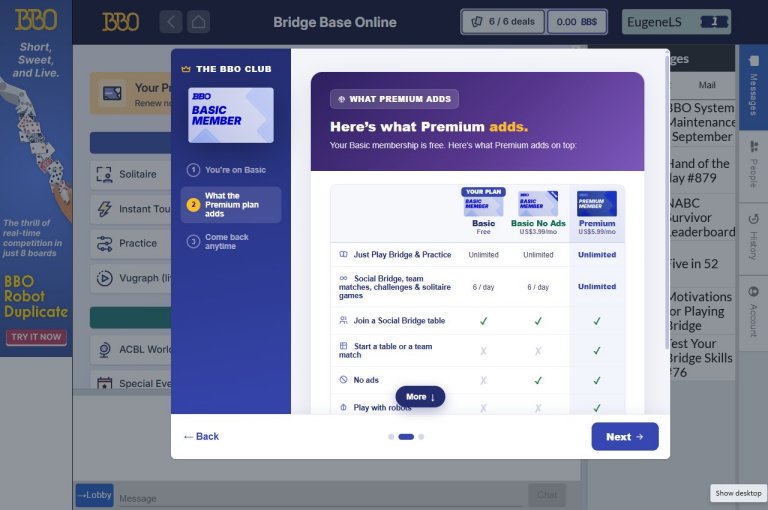
Task: Open BBO System Maintenance September message
Action: pos(702,122)
